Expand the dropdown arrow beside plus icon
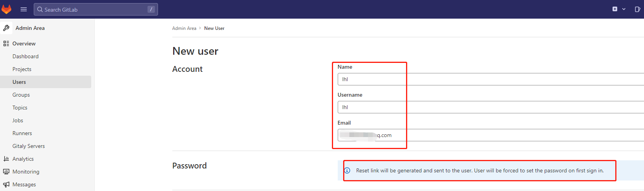The height and width of the screenshot is (191, 644). click(x=624, y=9)
